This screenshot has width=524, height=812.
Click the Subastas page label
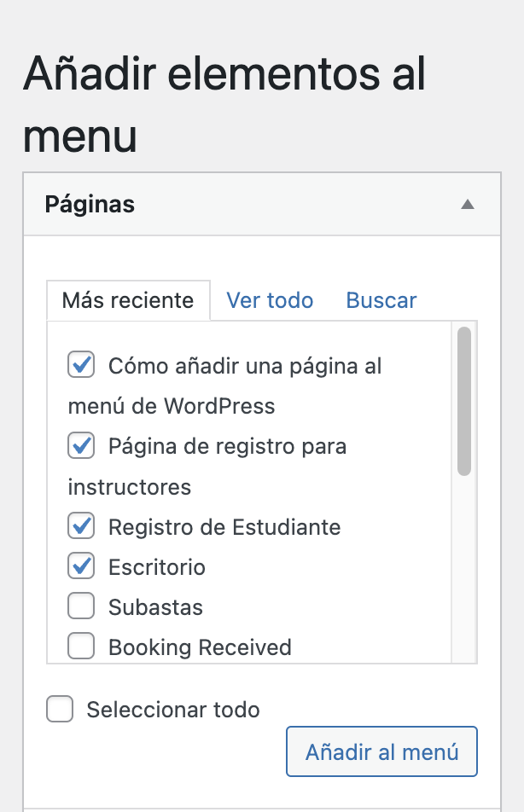[x=156, y=606]
